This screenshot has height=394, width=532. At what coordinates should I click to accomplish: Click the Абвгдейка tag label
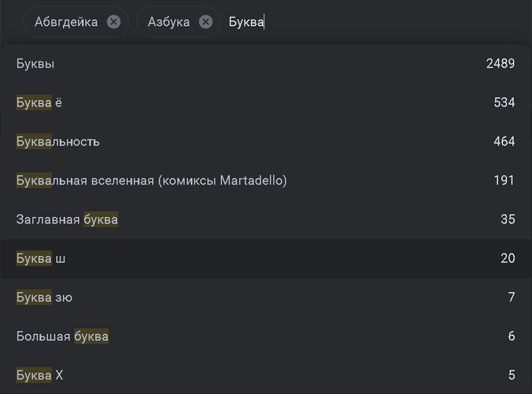tap(66, 22)
